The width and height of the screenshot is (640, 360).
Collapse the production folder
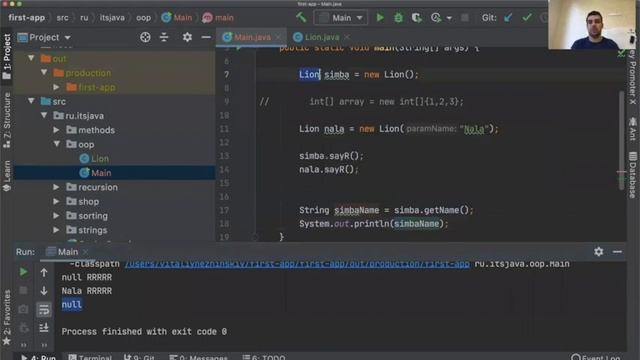[44, 73]
